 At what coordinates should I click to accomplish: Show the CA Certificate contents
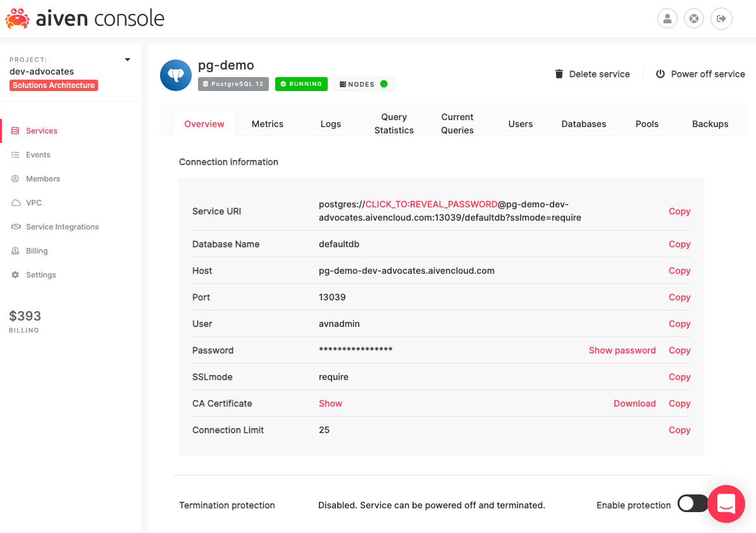point(330,403)
